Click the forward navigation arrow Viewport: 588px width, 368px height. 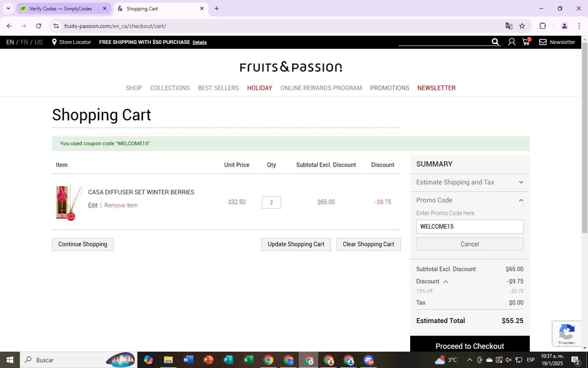[x=24, y=26]
